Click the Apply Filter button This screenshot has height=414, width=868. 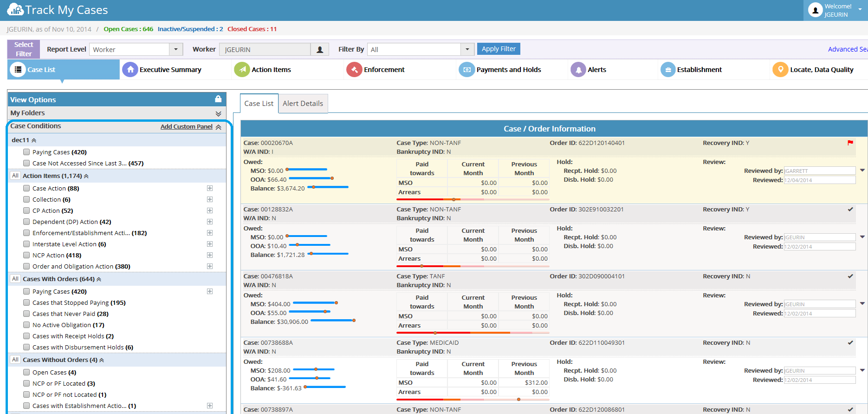pos(499,49)
